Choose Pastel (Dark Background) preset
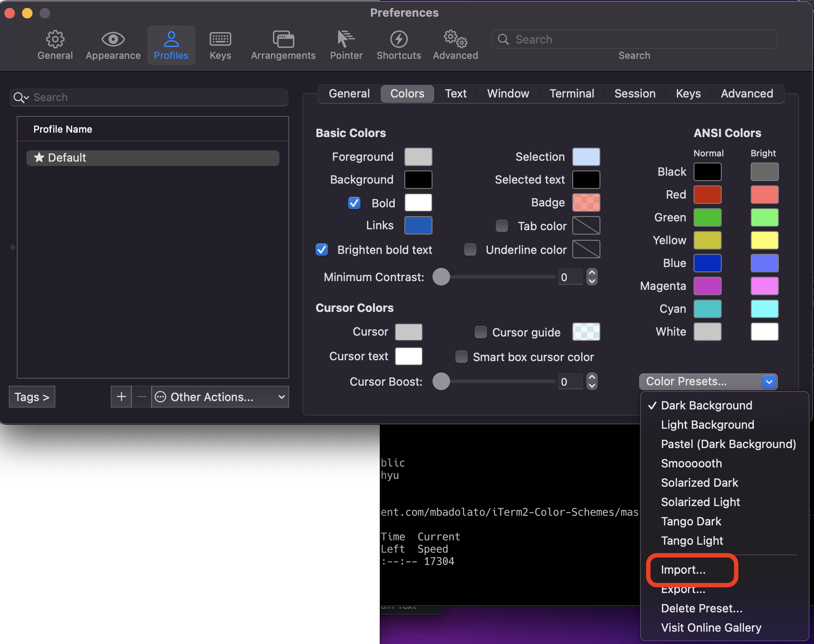 coord(724,444)
